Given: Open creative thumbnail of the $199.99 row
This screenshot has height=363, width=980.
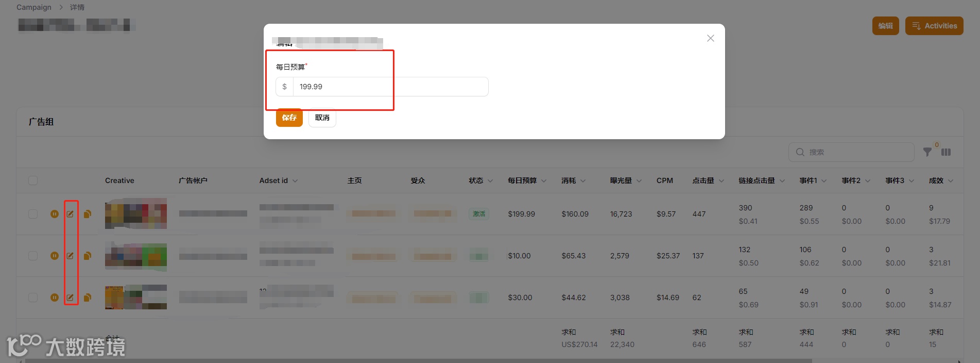Looking at the screenshot, I should (x=136, y=214).
